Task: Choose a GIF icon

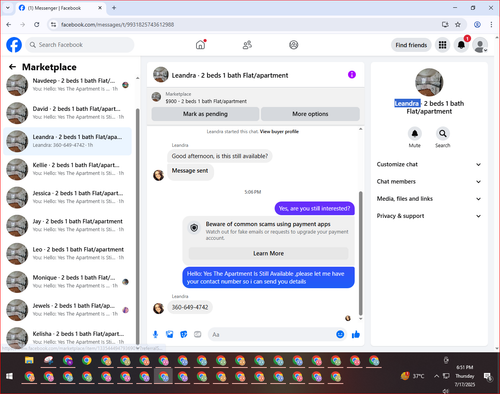Action: [198, 334]
